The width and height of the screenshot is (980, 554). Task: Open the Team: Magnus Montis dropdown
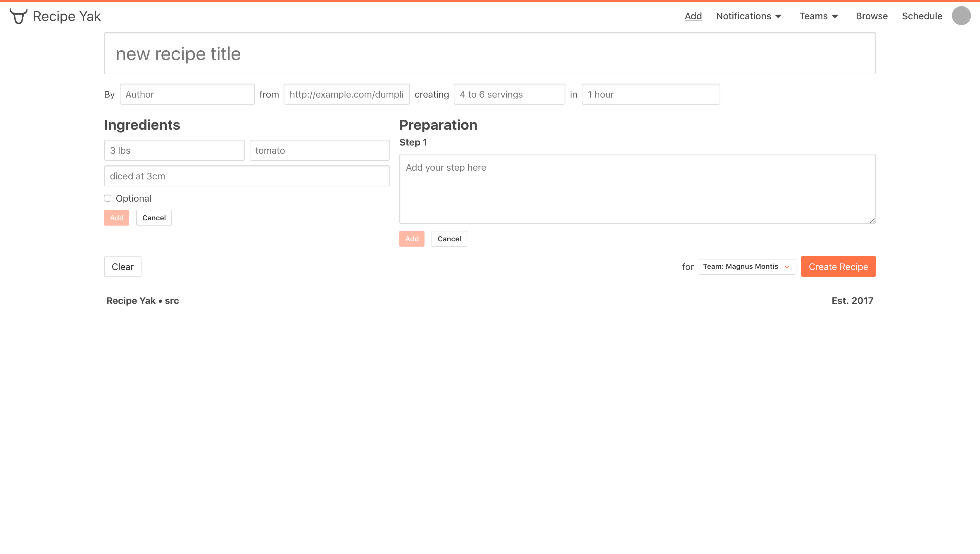(x=747, y=266)
